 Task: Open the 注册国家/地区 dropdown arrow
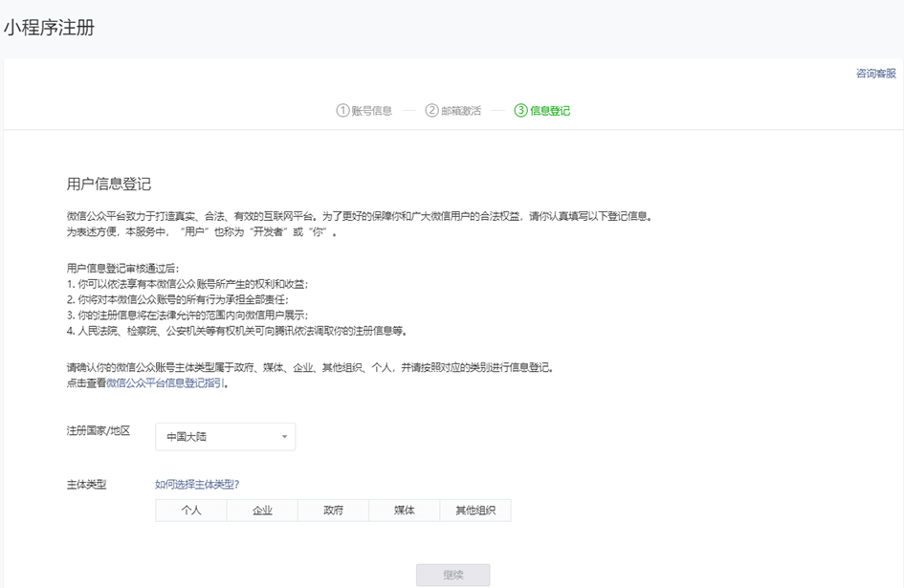tap(284, 436)
